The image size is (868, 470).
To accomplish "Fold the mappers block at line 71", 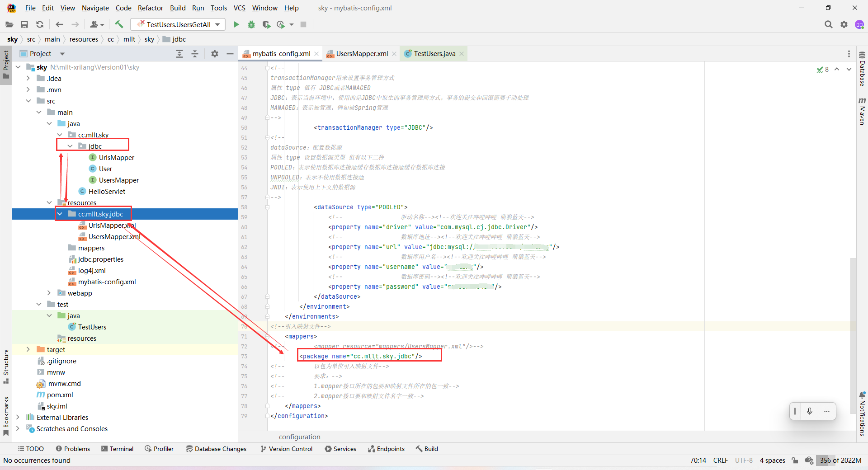I will (x=267, y=336).
